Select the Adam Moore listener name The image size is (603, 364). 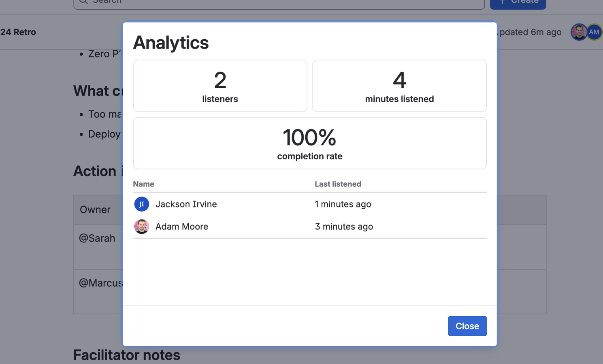(x=181, y=226)
